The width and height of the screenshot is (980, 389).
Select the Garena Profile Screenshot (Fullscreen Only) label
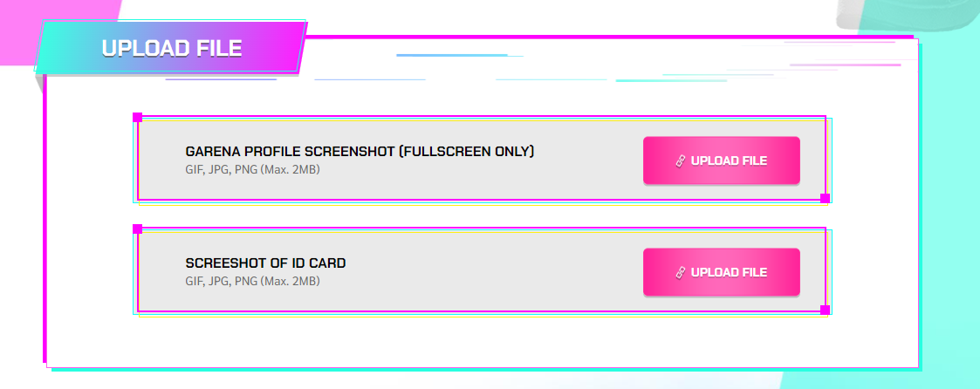[x=360, y=152]
